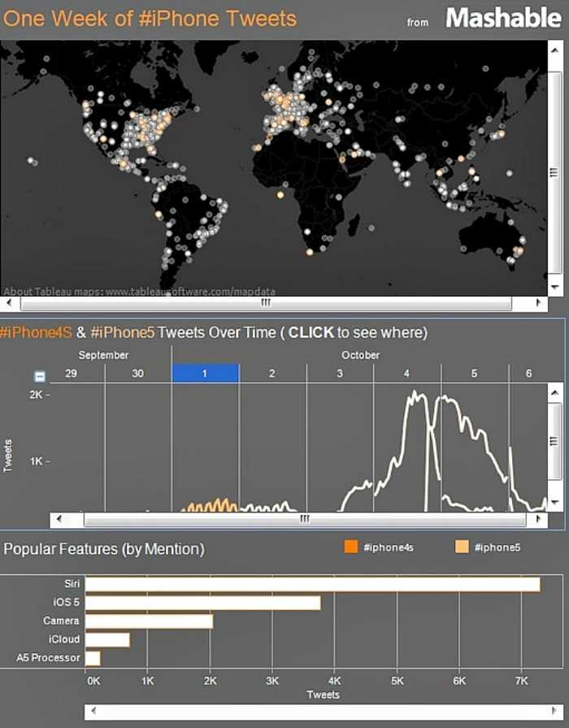Select the Siri bar in Popular Features
This screenshot has height=728, width=569.
(312, 584)
